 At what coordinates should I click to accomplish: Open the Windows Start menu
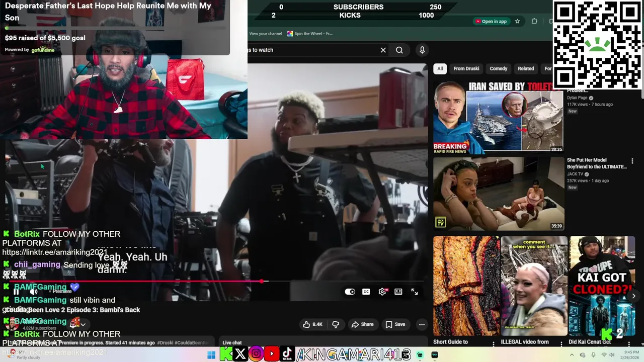click(x=211, y=355)
